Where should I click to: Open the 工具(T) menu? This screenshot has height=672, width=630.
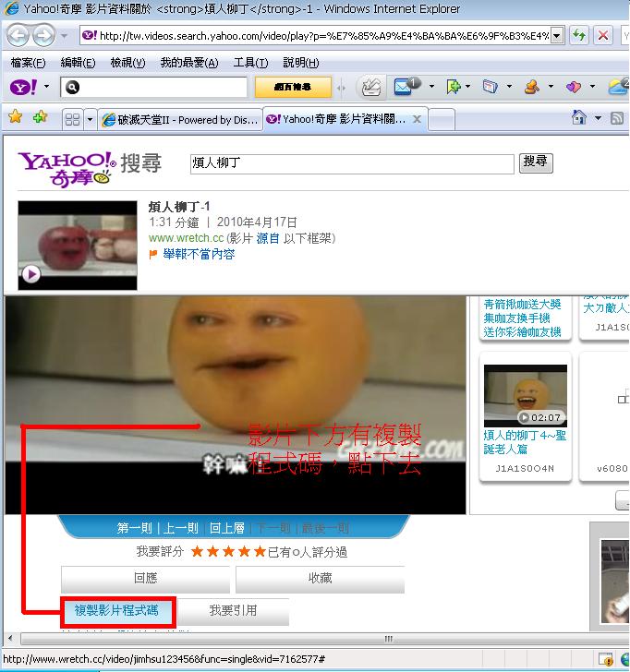(x=251, y=63)
